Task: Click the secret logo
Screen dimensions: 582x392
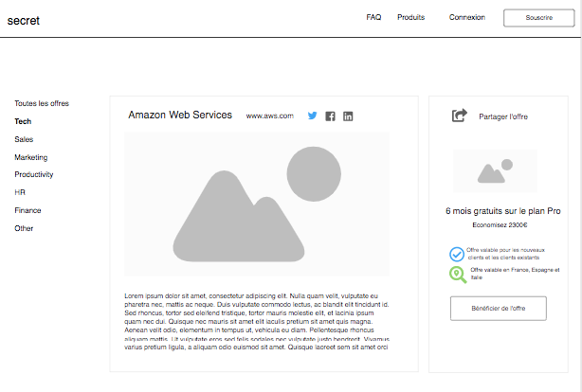Action: click(24, 21)
